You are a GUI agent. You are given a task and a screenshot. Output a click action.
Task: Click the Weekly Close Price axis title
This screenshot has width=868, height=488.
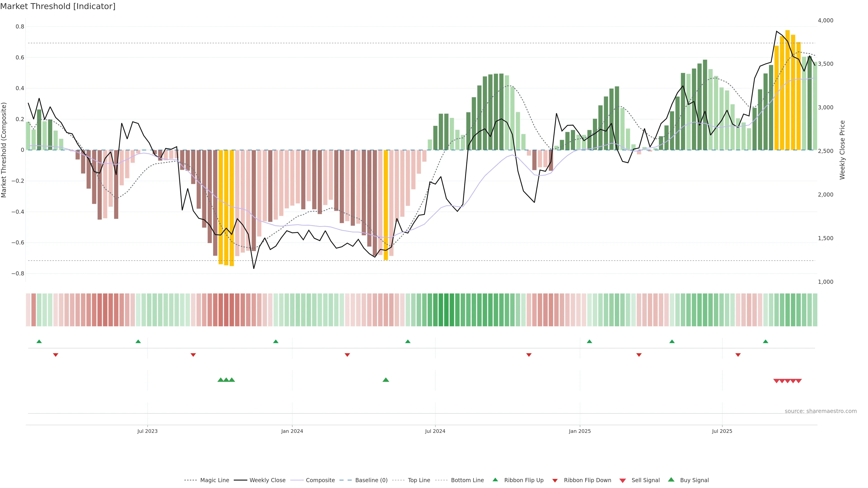point(842,150)
